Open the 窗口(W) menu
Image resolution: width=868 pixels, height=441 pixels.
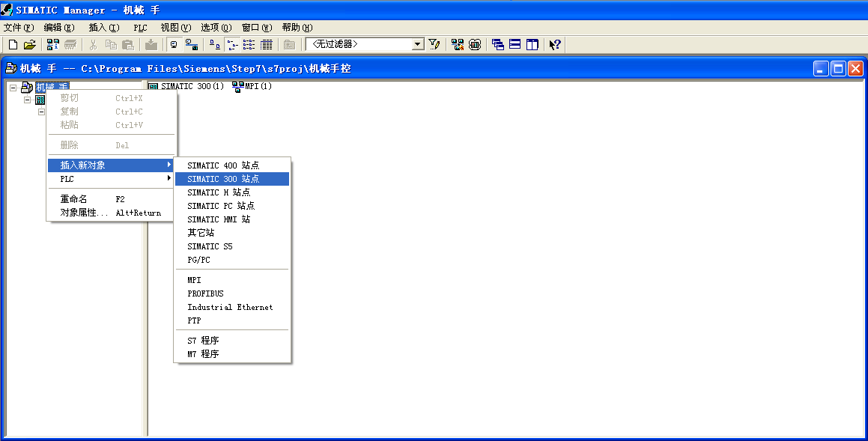point(257,28)
